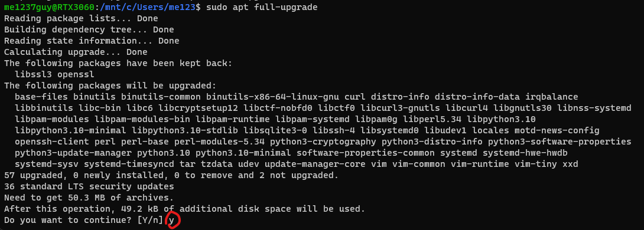Click the red-circled 'y' answer

tap(172, 221)
